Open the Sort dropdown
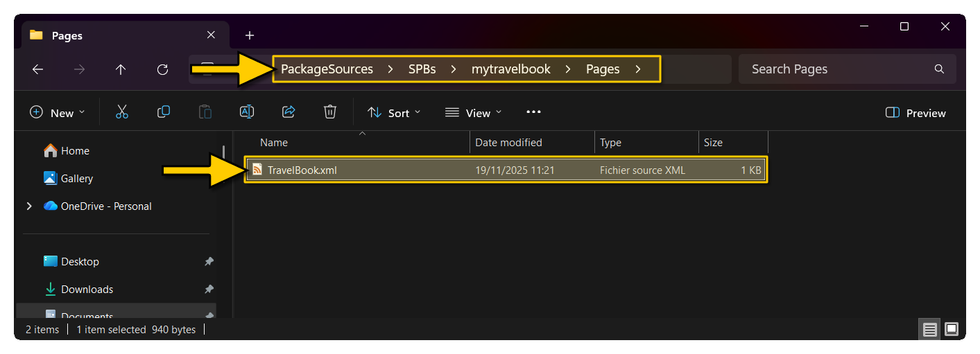980x354 pixels. point(394,113)
